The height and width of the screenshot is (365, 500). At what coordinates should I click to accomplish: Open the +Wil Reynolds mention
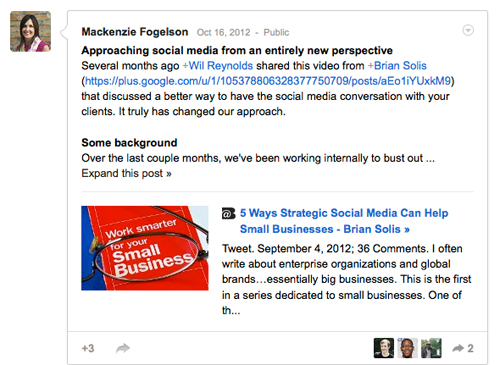[218, 66]
